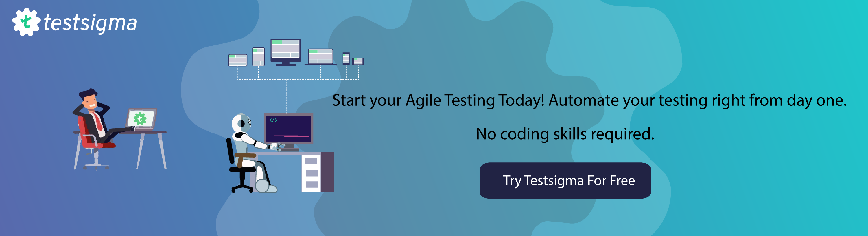Select the large desktop monitor icon
This screenshot has height=236, width=868.
pos(286,52)
